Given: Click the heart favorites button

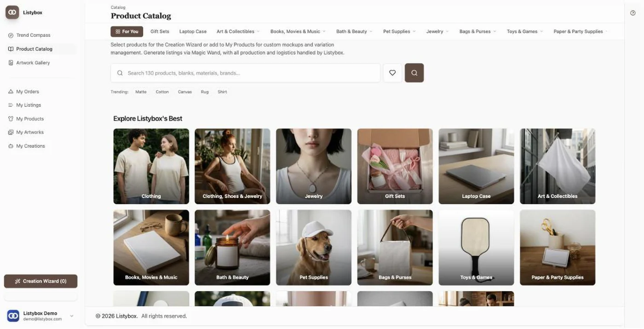Looking at the screenshot, I should [392, 73].
